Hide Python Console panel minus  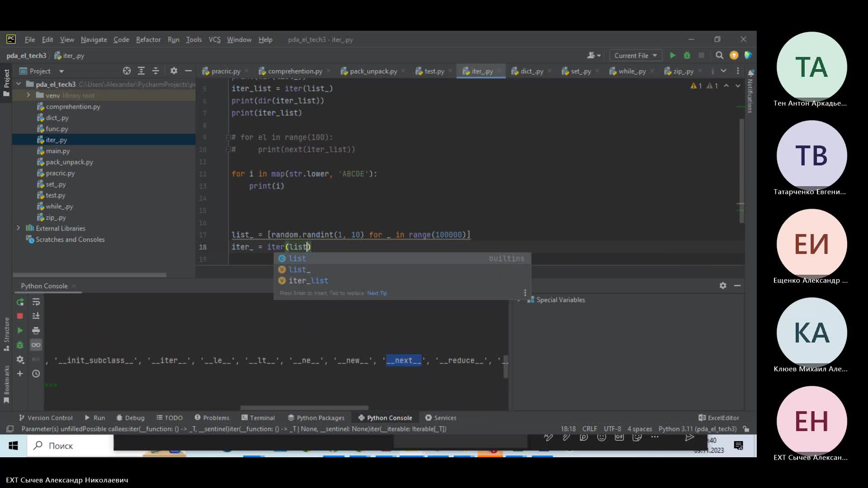coord(737,286)
